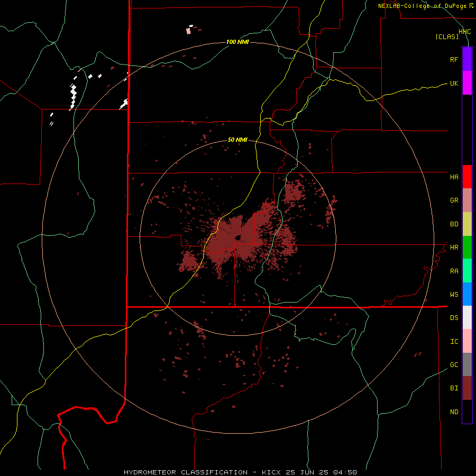Click the BD yellow legend swatch

pos(467,224)
